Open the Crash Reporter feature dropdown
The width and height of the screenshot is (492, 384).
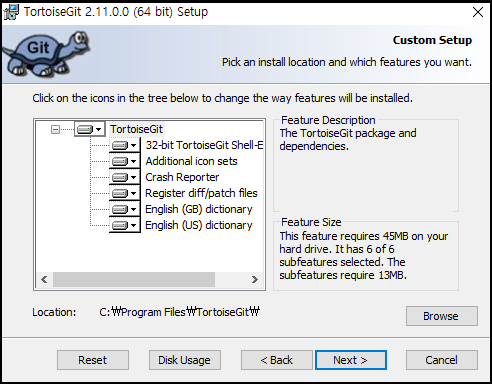(124, 177)
